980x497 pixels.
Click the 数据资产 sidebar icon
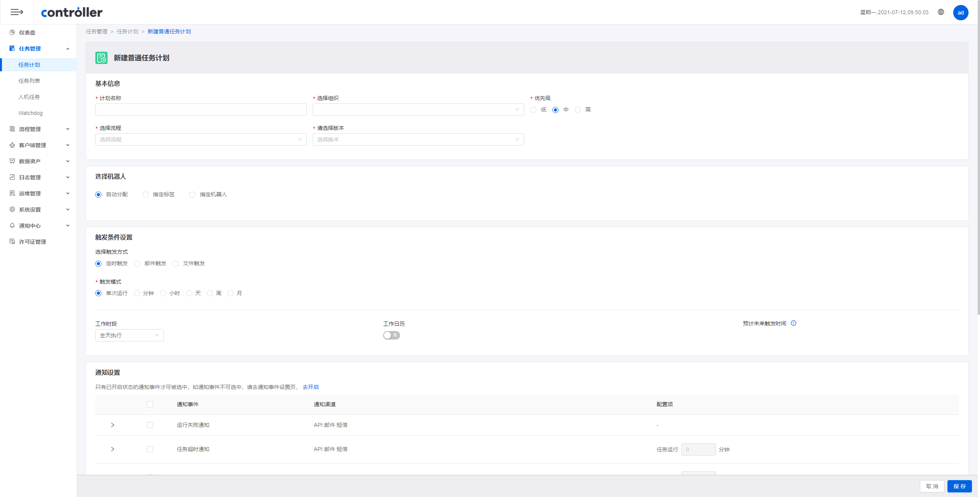[x=12, y=161]
